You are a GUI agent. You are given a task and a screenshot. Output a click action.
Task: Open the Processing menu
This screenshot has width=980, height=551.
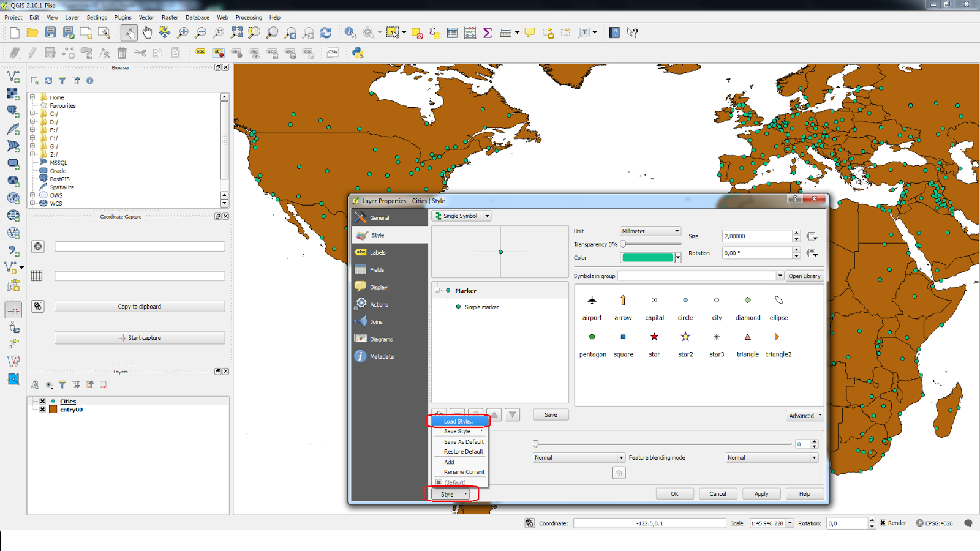click(249, 17)
